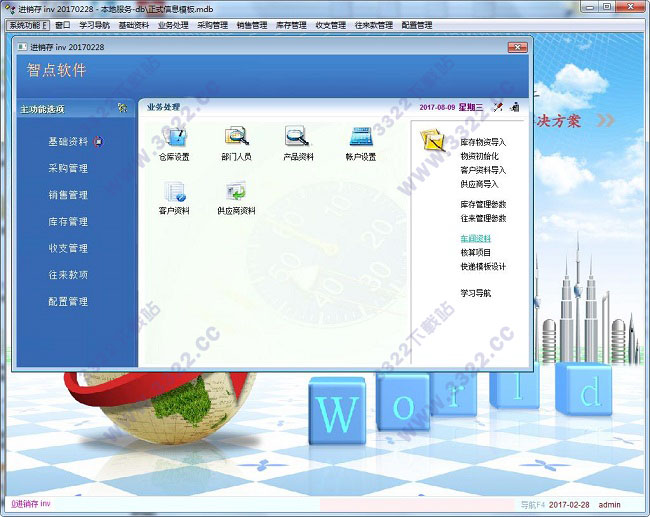Select 基础资料 in the left sidebar
650x517 pixels.
tap(68, 142)
